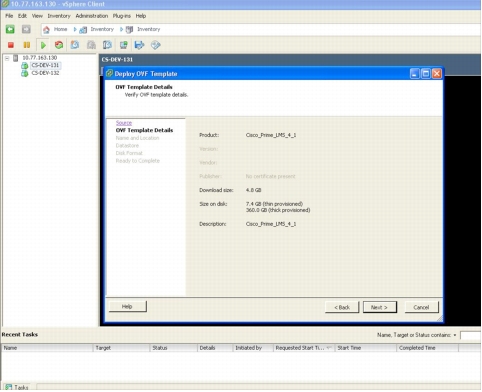The width and height of the screenshot is (482, 392).
Task: Click the Datastore wizard step
Action: (x=127, y=146)
